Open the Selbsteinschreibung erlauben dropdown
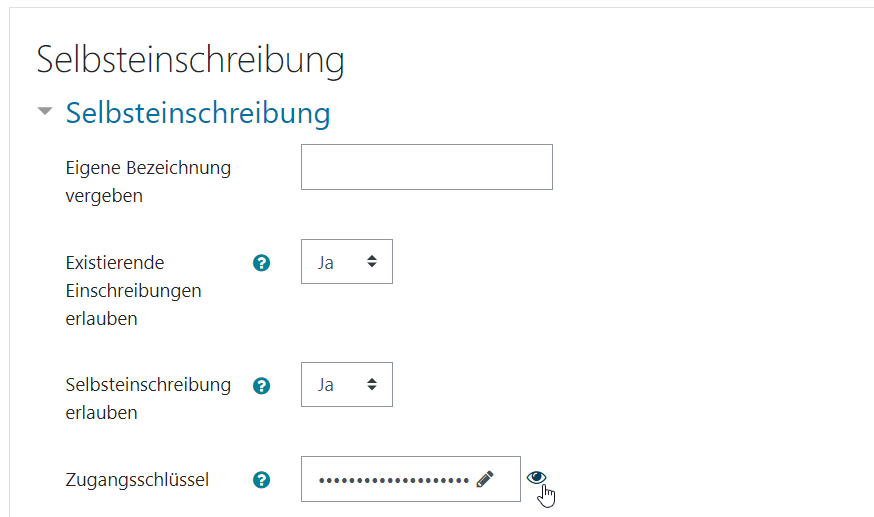The image size is (874, 517). click(x=347, y=384)
